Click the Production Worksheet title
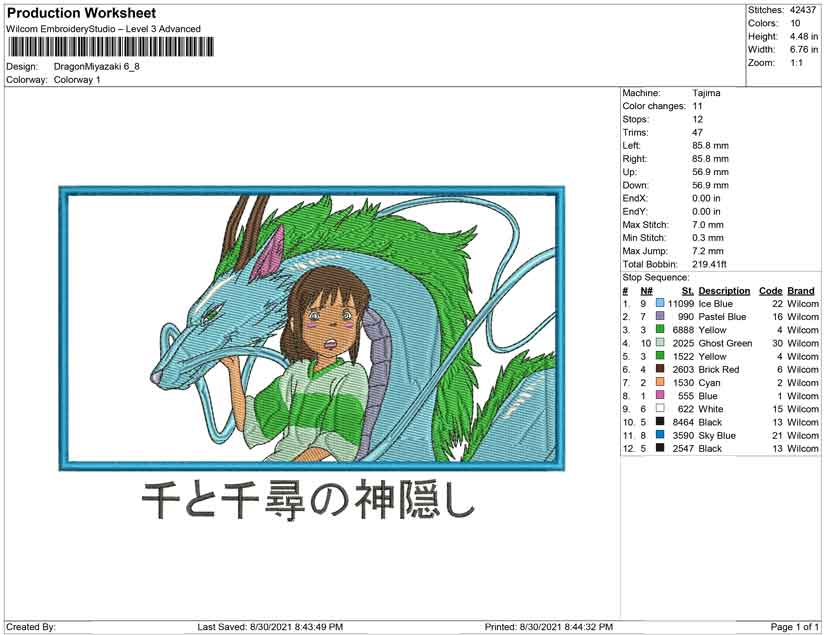The image size is (825, 635). tap(82, 13)
